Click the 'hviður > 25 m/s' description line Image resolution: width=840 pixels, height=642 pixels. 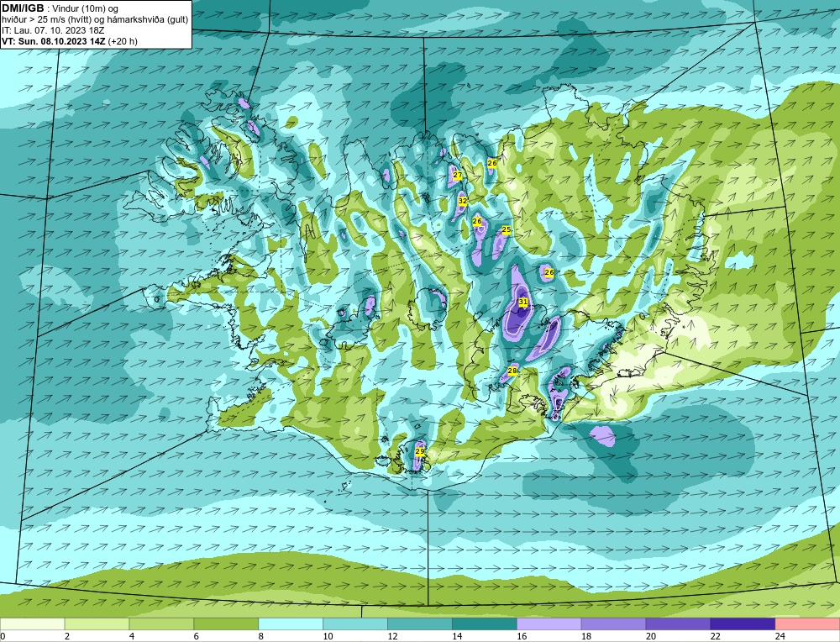[95, 20]
